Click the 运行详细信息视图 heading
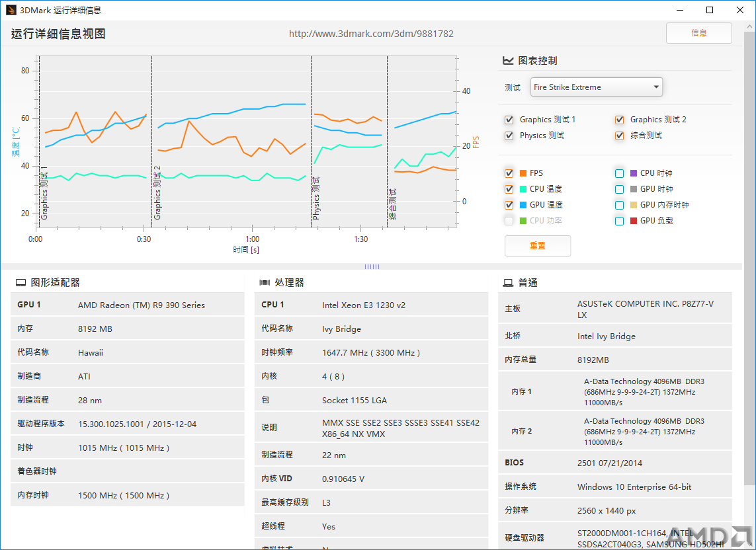 tap(58, 34)
